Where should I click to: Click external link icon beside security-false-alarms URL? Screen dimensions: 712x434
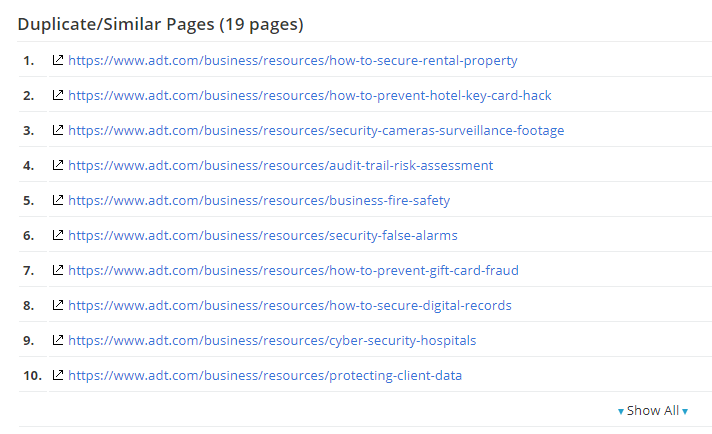click(58, 235)
